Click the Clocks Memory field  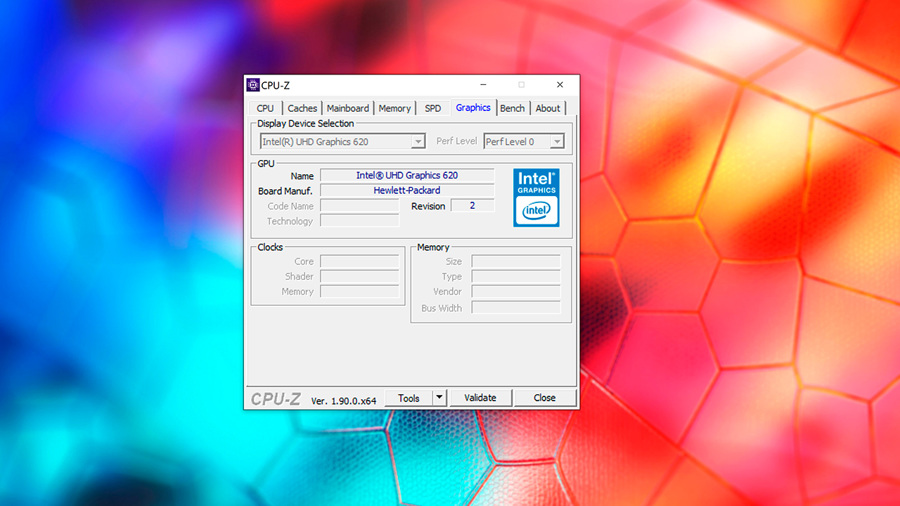pyautogui.click(x=359, y=291)
